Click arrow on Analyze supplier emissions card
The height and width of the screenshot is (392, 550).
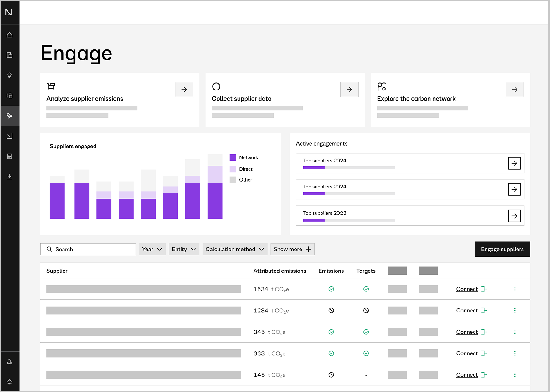point(184,90)
